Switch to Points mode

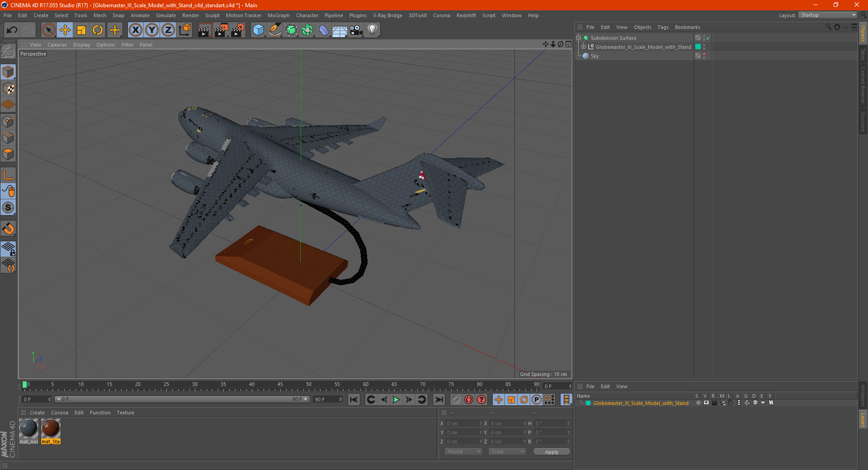pyautogui.click(x=9, y=122)
